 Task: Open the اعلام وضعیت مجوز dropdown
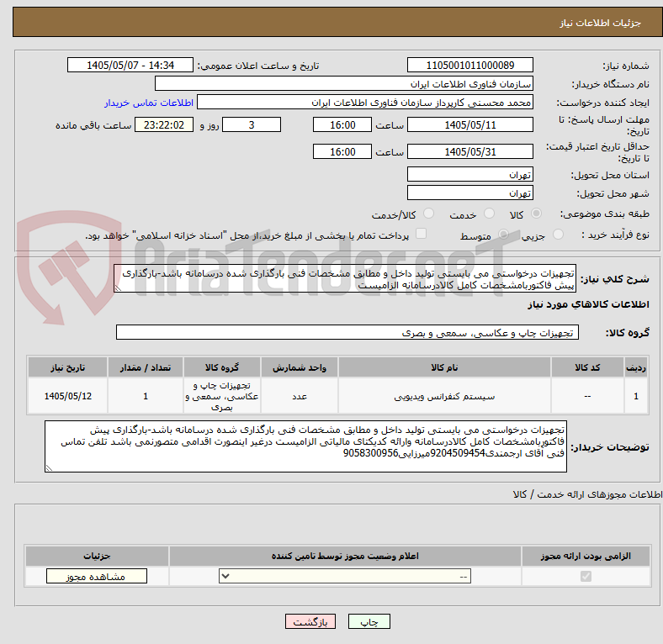345,576
